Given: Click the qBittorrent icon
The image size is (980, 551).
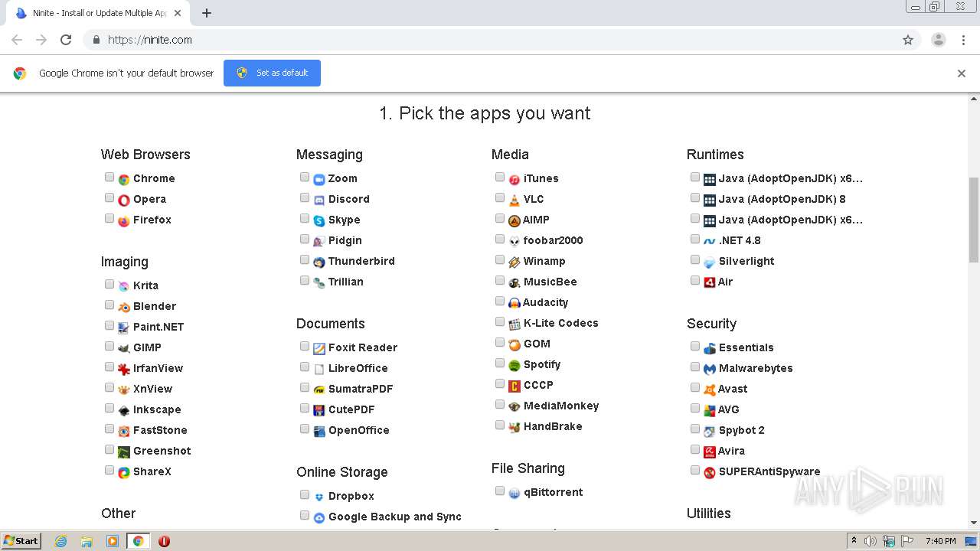Looking at the screenshot, I should (x=514, y=493).
